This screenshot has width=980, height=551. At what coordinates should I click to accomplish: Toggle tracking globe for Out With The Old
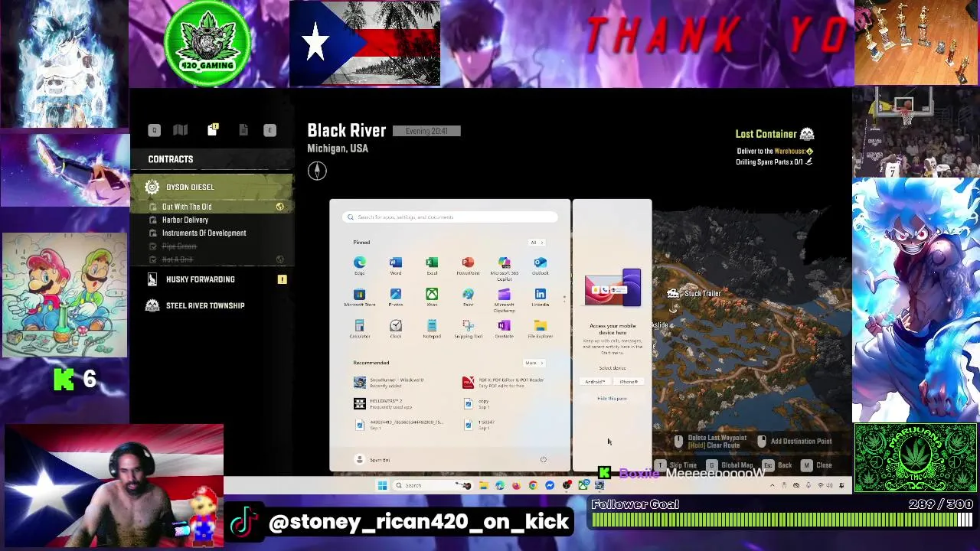tap(279, 207)
